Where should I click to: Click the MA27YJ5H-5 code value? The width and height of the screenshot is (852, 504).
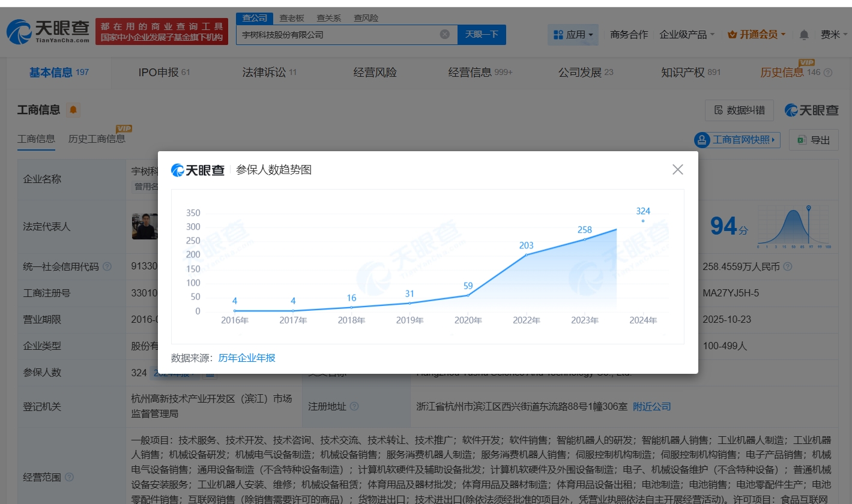pos(731,293)
